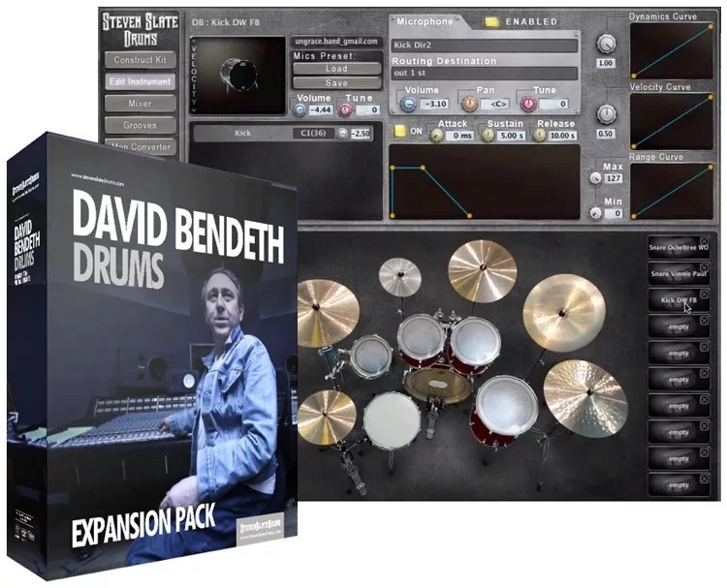Click the C1(36) note mapping field

(x=313, y=134)
